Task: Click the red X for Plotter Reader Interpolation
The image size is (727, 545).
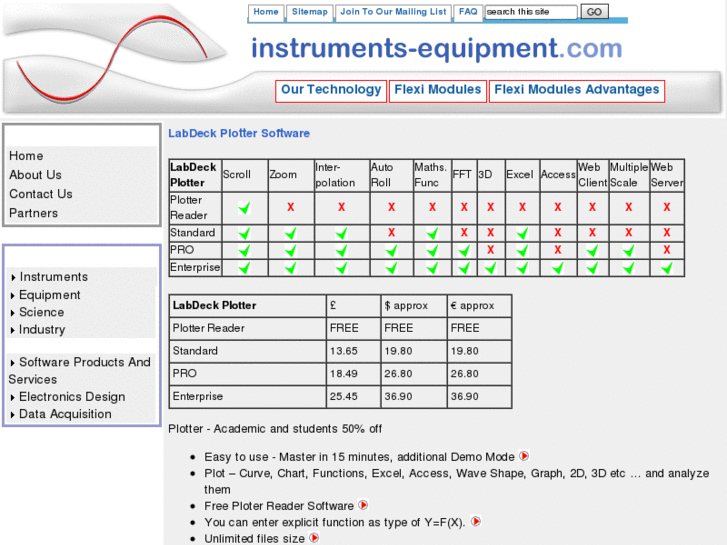Action: pos(342,207)
